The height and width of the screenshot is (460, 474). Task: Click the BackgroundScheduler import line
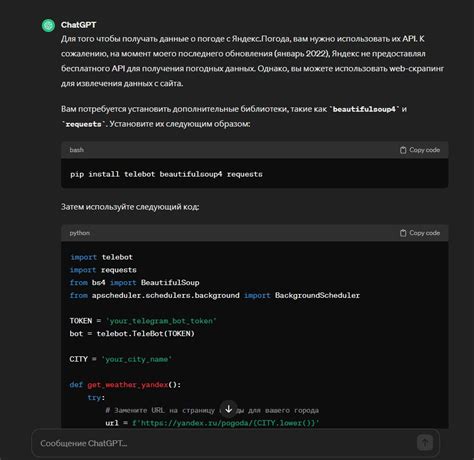click(x=215, y=295)
